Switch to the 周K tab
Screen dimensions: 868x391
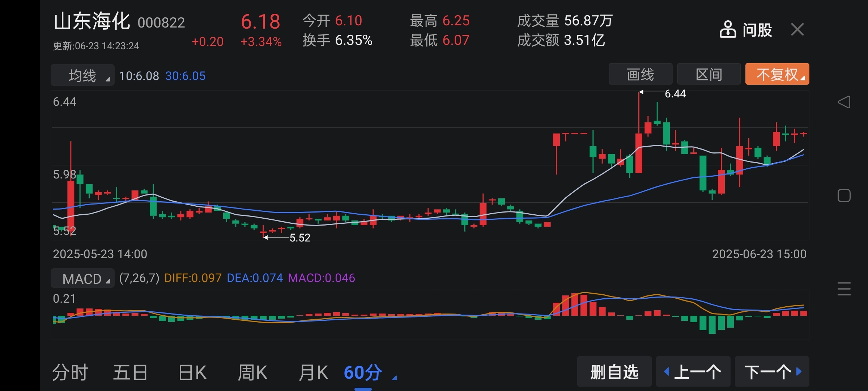point(252,373)
